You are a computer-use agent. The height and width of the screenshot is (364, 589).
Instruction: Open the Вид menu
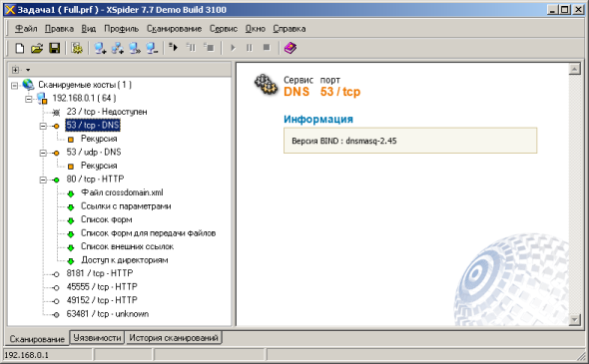(x=89, y=29)
